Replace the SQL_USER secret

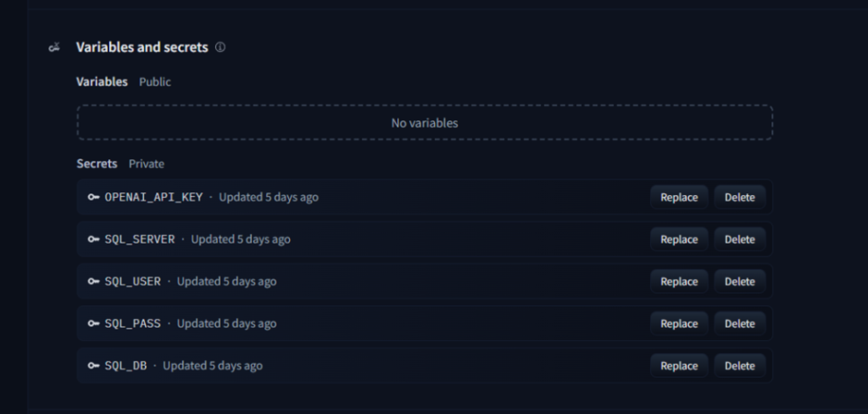(679, 282)
